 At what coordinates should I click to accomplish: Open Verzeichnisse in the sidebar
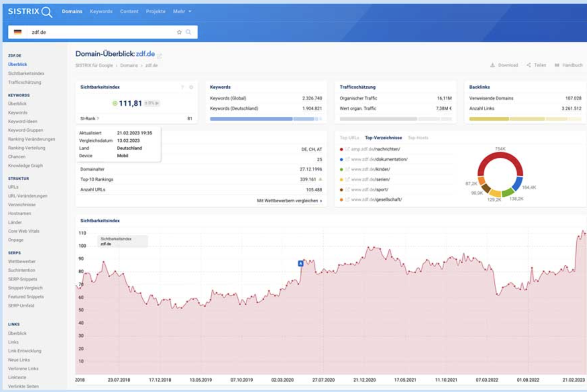pyautogui.click(x=22, y=205)
